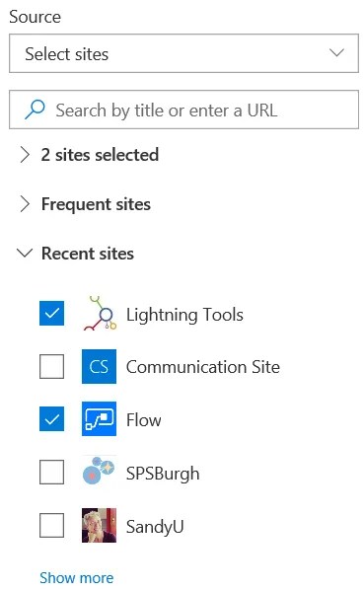
Task: Uncheck the Flow site checkbox
Action: [52, 418]
